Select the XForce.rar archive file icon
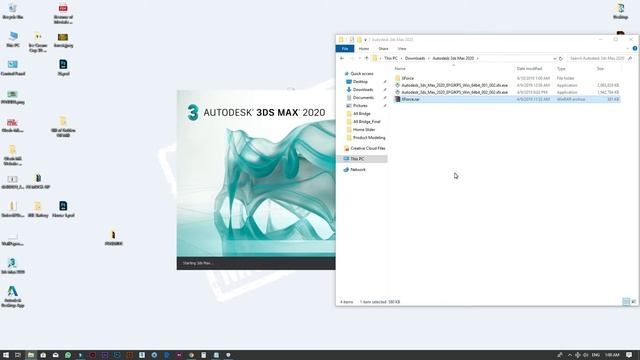The height and width of the screenshot is (360, 640). (398, 99)
